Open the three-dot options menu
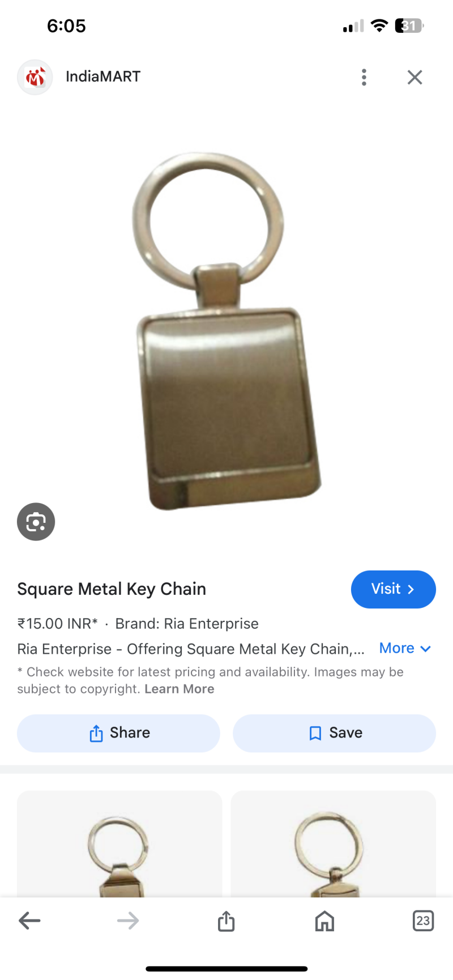453x980 pixels. [x=364, y=77]
